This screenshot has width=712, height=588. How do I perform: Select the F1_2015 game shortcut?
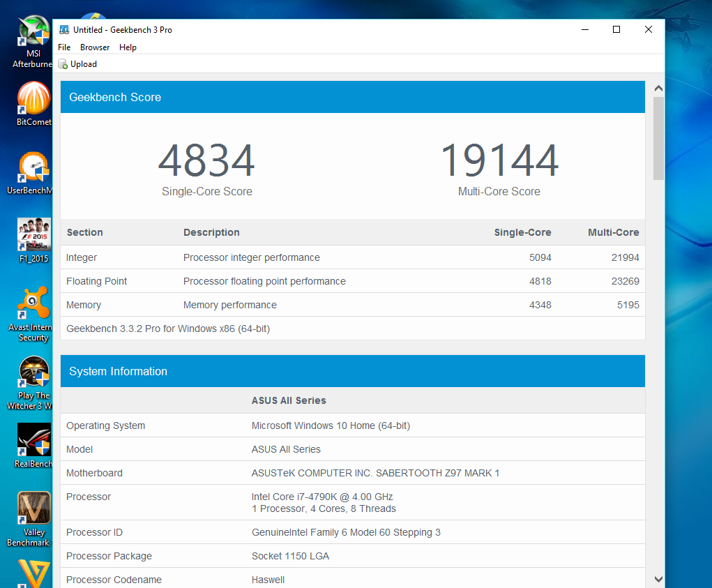[33, 241]
